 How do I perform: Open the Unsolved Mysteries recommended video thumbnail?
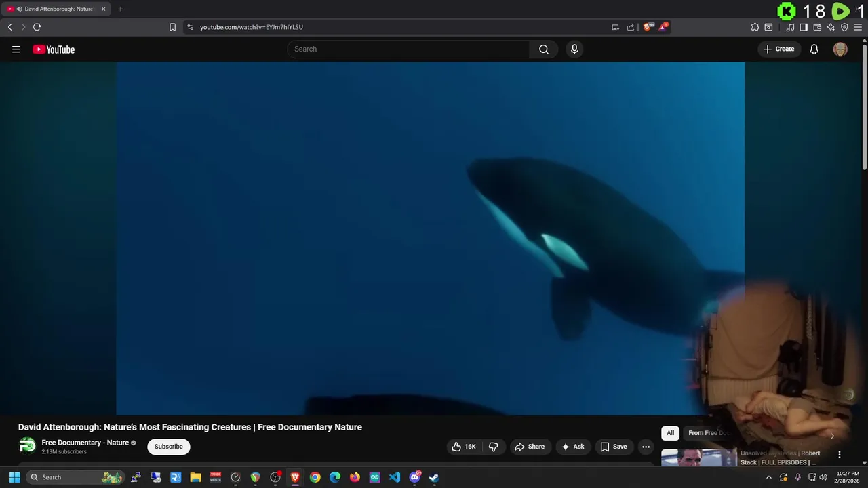[x=699, y=458]
